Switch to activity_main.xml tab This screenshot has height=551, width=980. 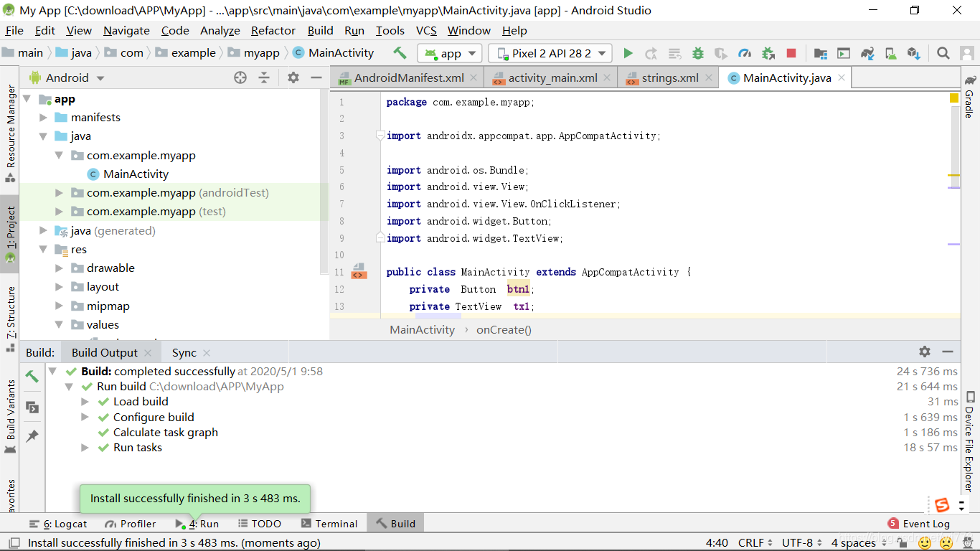[x=552, y=78]
